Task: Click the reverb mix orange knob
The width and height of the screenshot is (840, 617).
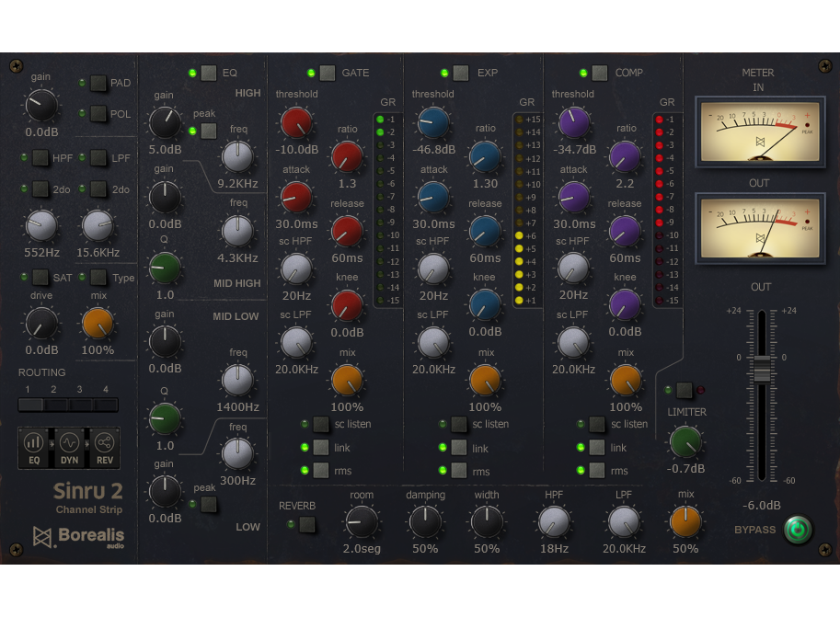Action: point(685,521)
